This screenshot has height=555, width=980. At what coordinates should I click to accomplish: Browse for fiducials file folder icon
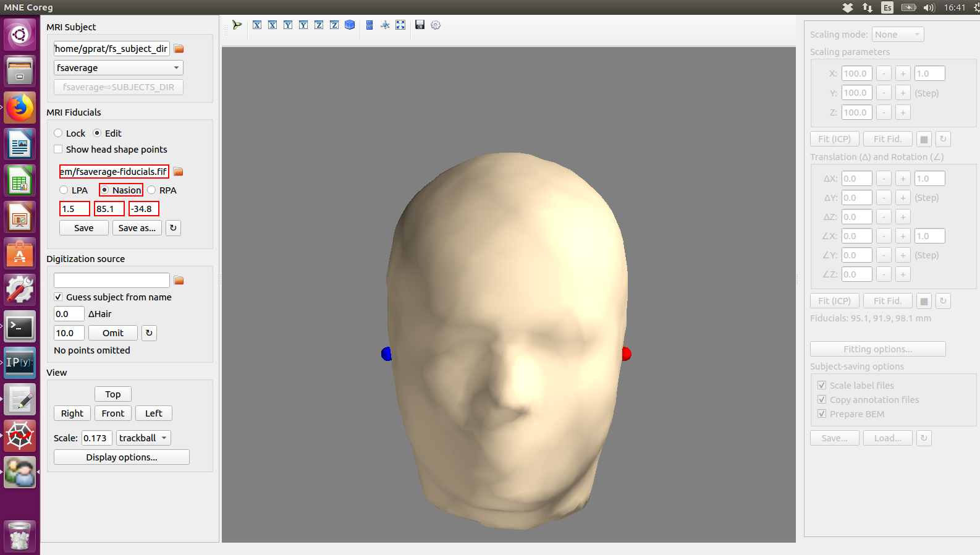tap(179, 172)
